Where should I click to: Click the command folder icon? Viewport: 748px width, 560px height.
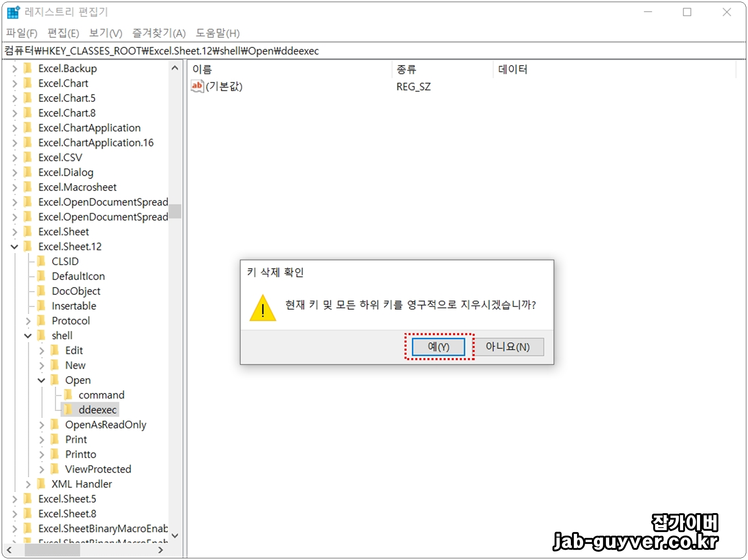68,395
